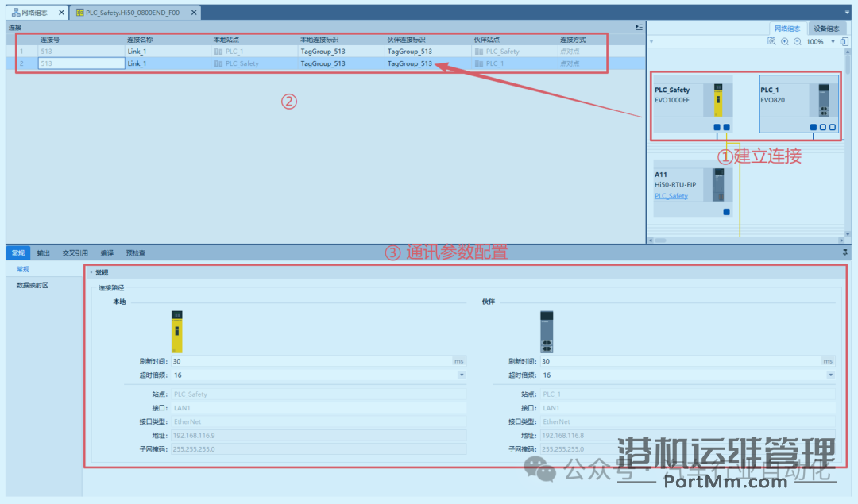This screenshot has height=504, width=858.
Task: Select the green port square on PLC_1 device
Action: click(x=813, y=127)
